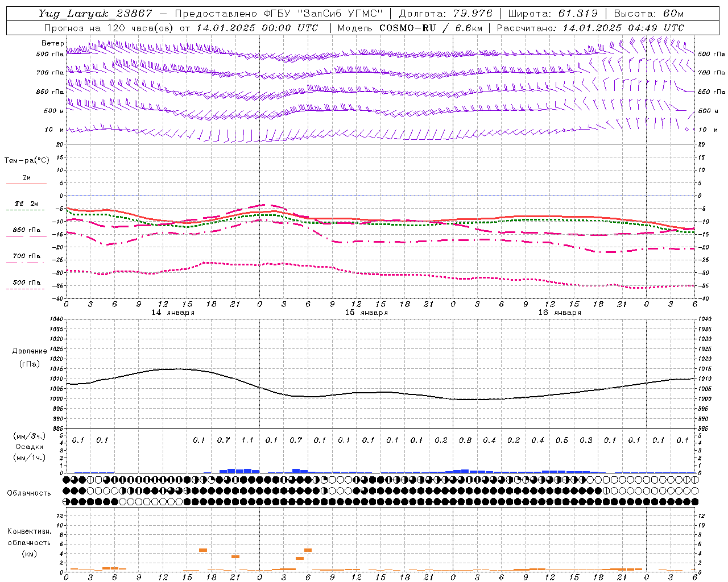728x582 pixels.
Task: Click the 1.1 precipitation value
Action: tap(247, 440)
